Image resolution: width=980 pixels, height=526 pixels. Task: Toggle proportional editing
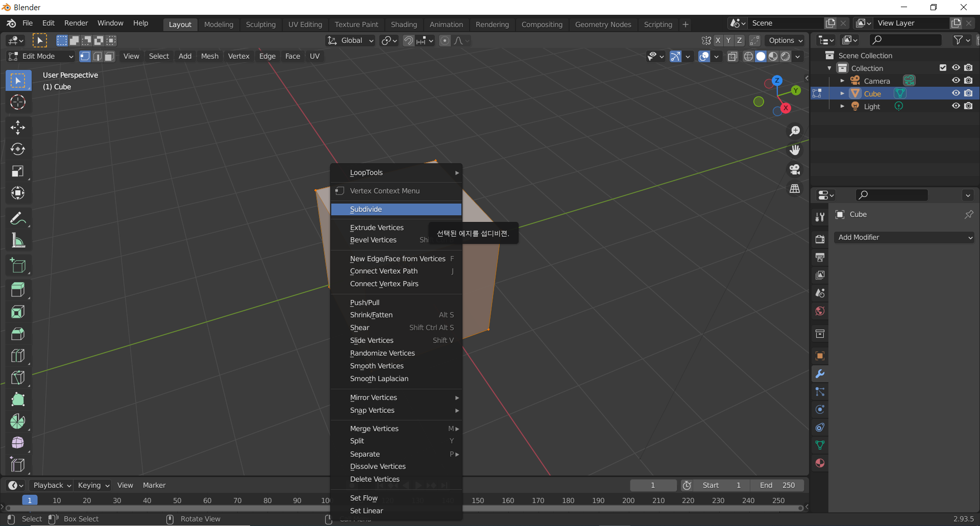point(445,41)
